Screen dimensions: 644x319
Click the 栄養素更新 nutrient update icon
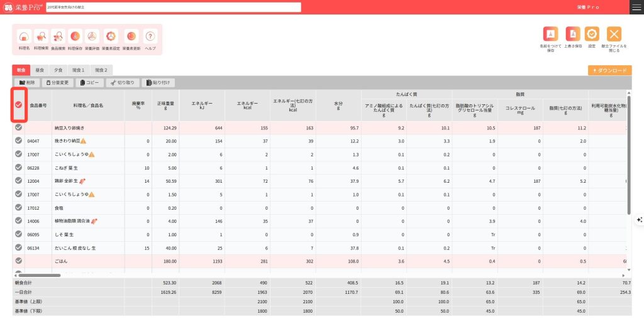131,36
